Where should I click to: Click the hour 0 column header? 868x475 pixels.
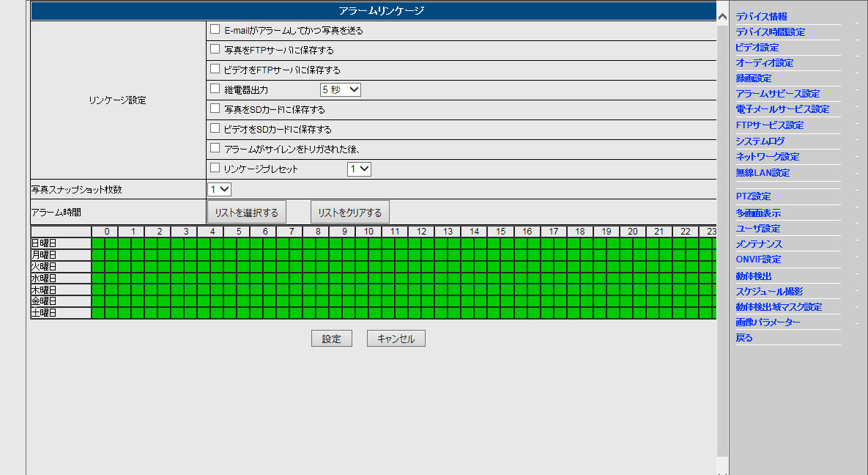point(106,232)
